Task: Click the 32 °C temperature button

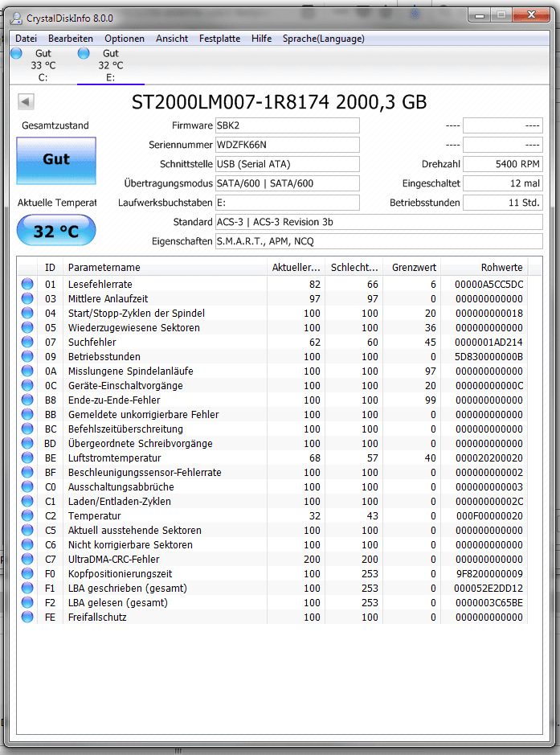Action: 56,231
